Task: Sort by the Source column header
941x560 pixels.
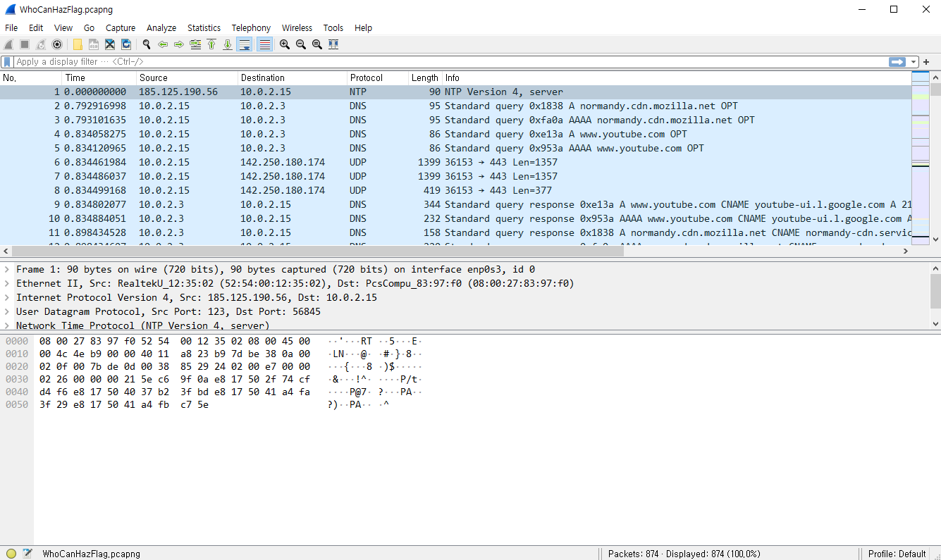Action: 187,78
